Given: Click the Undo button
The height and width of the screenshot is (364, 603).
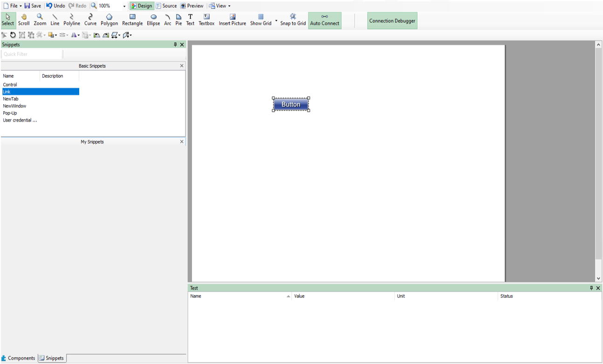Looking at the screenshot, I should pos(55,6).
